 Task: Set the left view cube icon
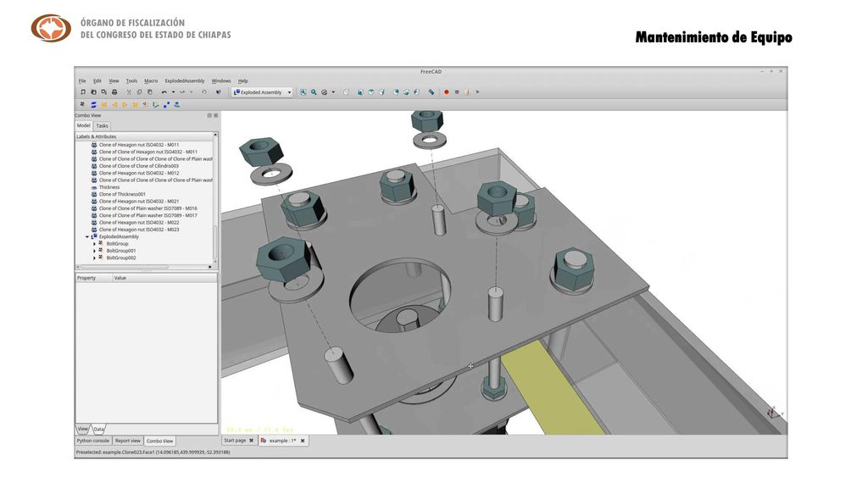(x=416, y=91)
